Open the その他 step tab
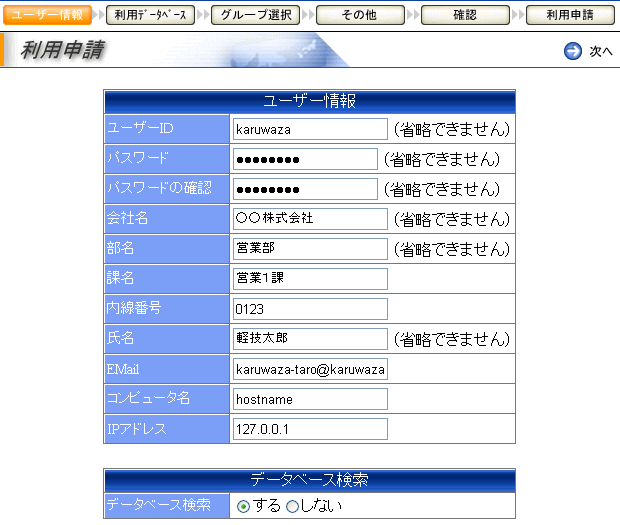620x525 pixels. point(360,15)
